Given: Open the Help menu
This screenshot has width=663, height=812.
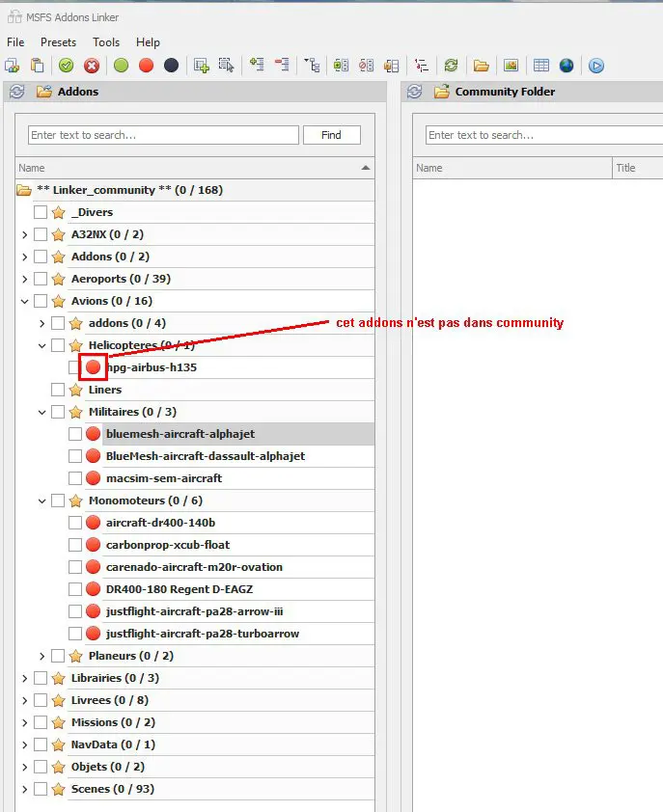Looking at the screenshot, I should (148, 41).
